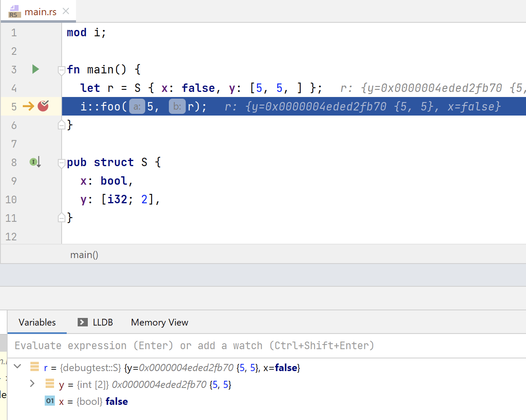Fold the pub struct S block on line 8
Viewport: 526px width, 420px height.
[x=62, y=162]
